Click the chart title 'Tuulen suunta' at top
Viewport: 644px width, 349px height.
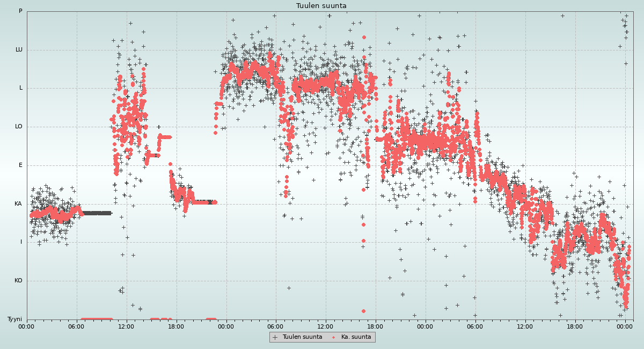(x=321, y=6)
